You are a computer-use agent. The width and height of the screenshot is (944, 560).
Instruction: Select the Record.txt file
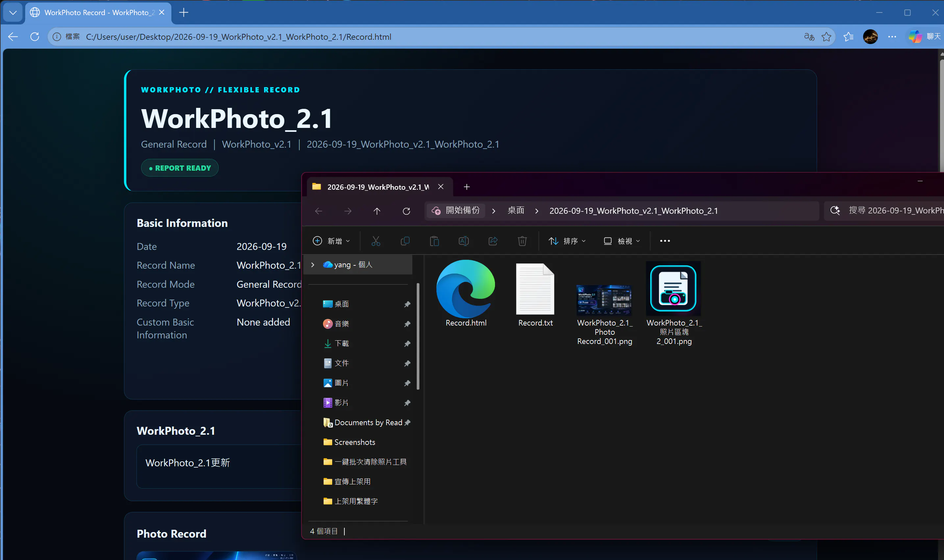535,295
